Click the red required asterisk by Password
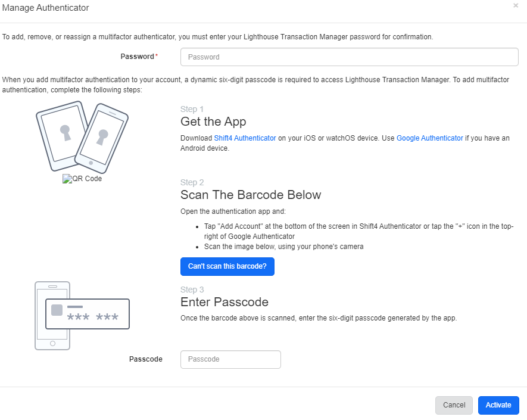The image size is (527, 420). [157, 56]
